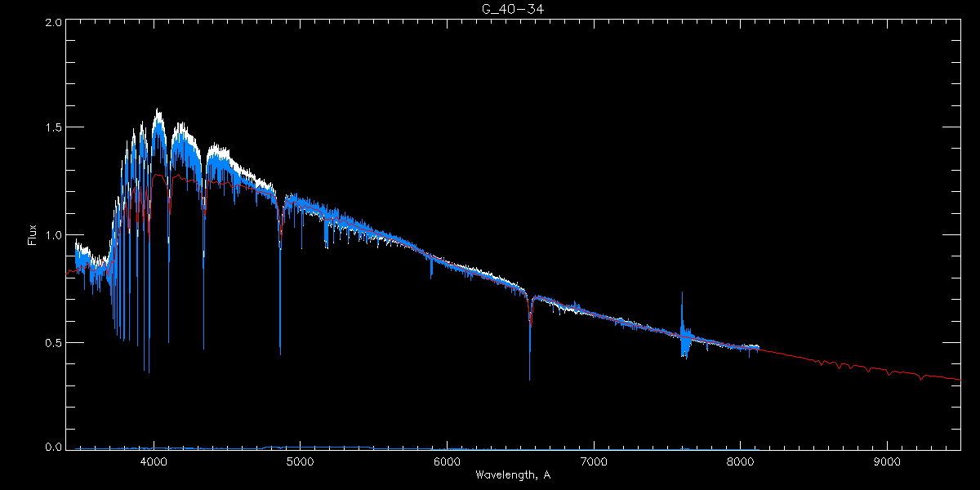The image size is (980, 490).
Task: Click the 4000 wavelength tick label
Action: coord(153,461)
